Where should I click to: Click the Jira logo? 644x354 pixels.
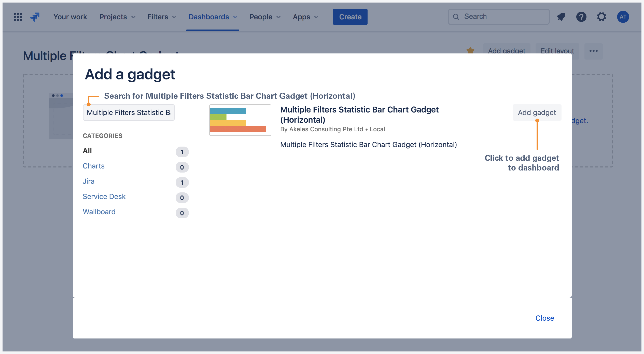[x=35, y=17]
